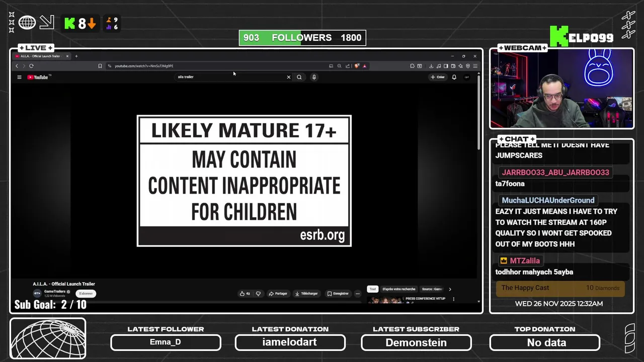Open the GameTrailers channel name
This screenshot has width=644, height=362.
point(54,292)
